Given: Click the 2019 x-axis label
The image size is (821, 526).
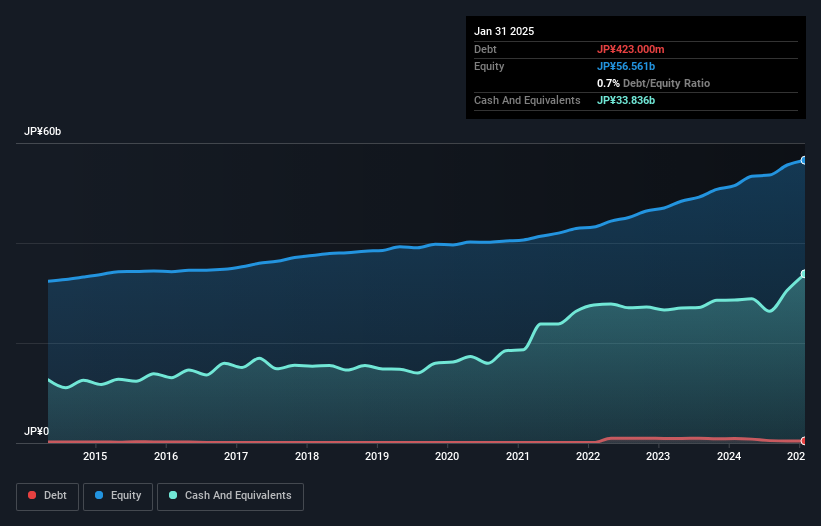Looking at the screenshot, I should tap(377, 456).
